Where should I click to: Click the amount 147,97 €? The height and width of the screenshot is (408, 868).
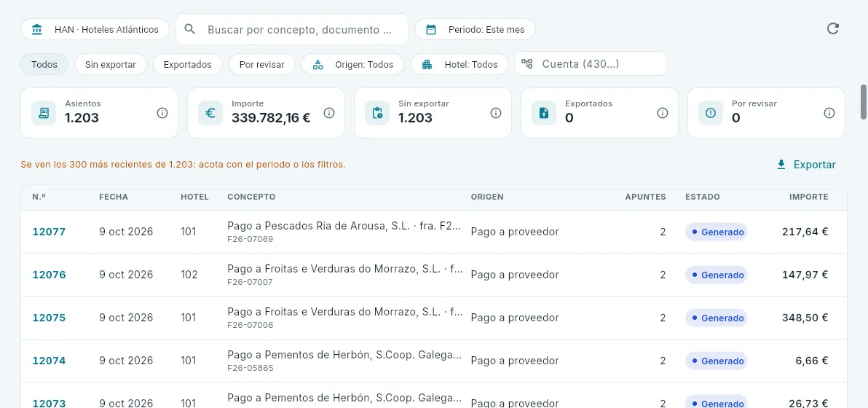(x=805, y=275)
